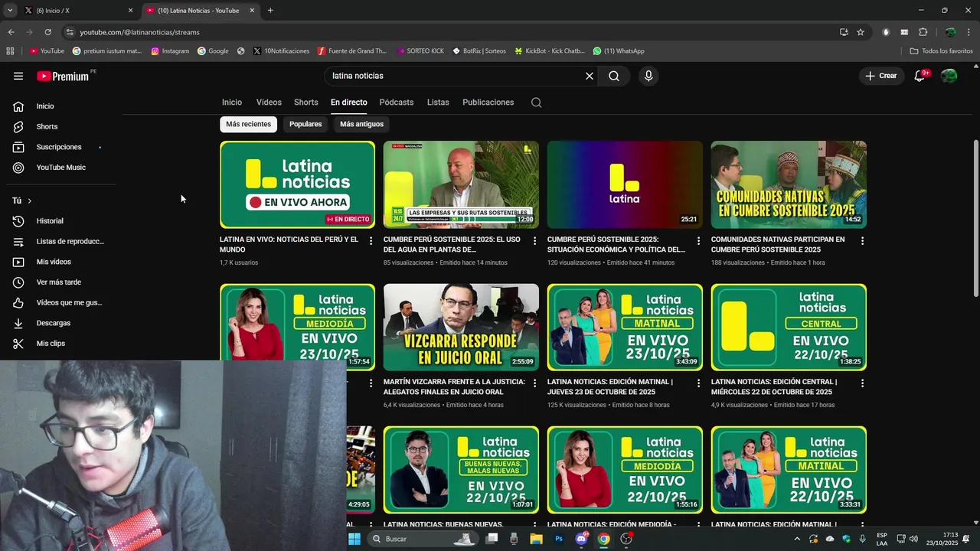Open Chrome extensions puzzle icon
Image resolution: width=980 pixels, height=551 pixels.
coord(923,32)
